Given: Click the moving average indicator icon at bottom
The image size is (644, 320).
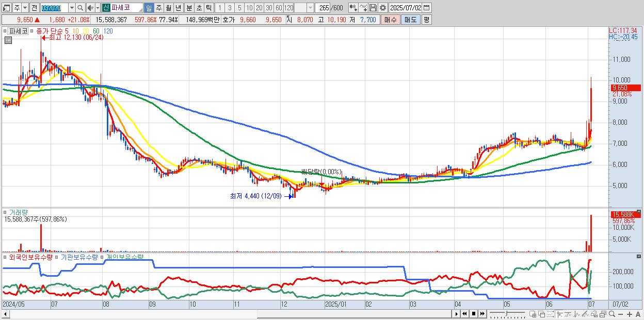Looking at the screenshot, I should point(568,314).
